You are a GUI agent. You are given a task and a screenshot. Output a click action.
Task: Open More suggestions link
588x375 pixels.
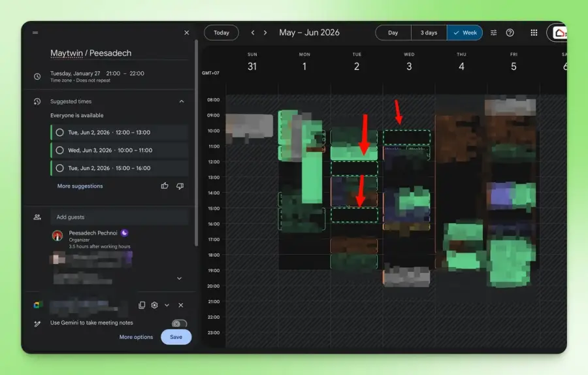coord(80,186)
